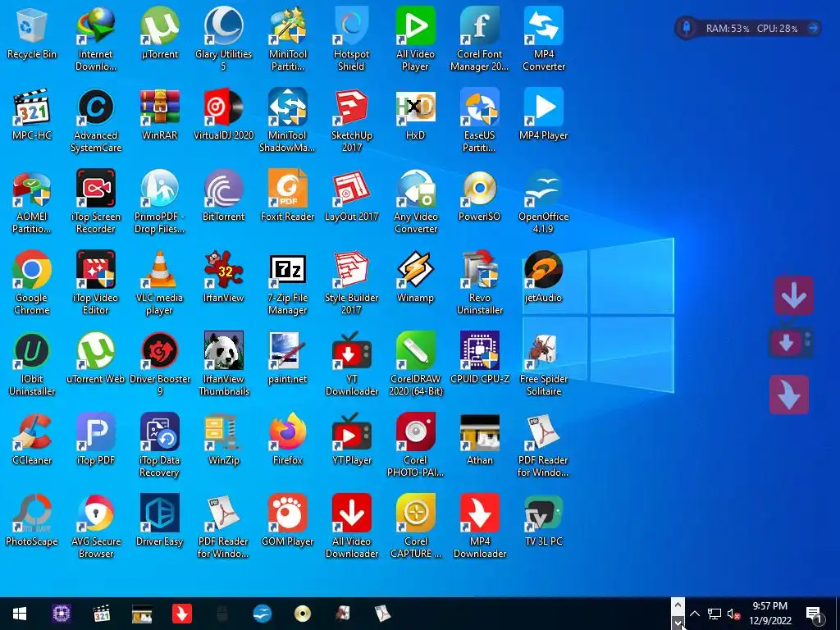This screenshot has height=630, width=840.
Task: Click EaseUS Partition shortcut
Action: (479, 121)
